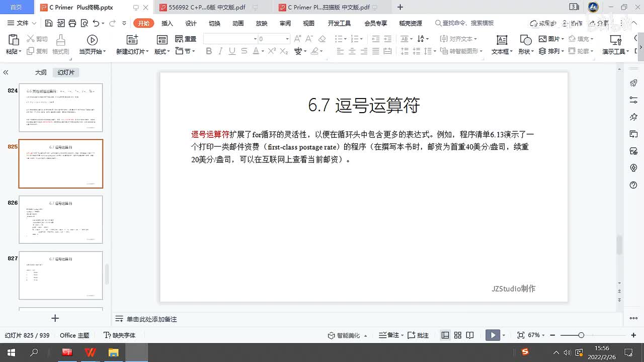Click the zoom out minus button
The width and height of the screenshot is (644, 362).
pyautogui.click(x=552, y=335)
